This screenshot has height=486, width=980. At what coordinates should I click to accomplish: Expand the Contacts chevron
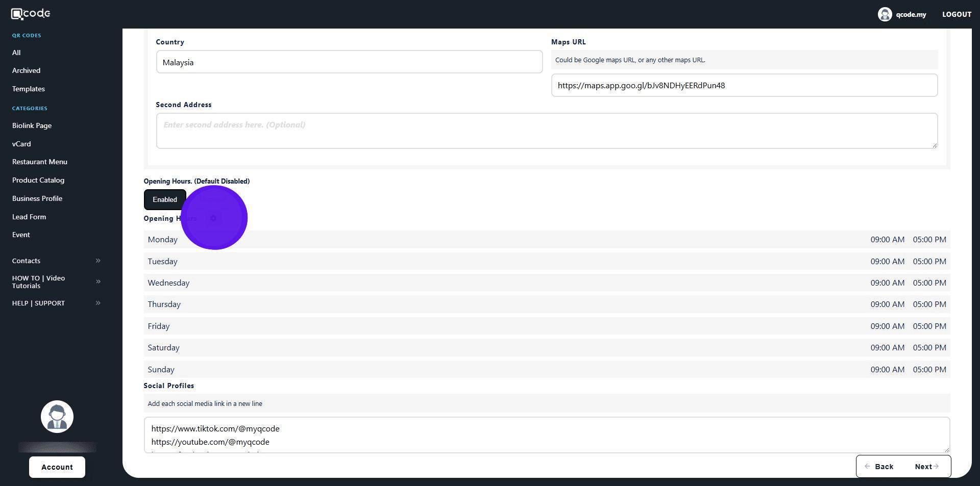(x=98, y=261)
